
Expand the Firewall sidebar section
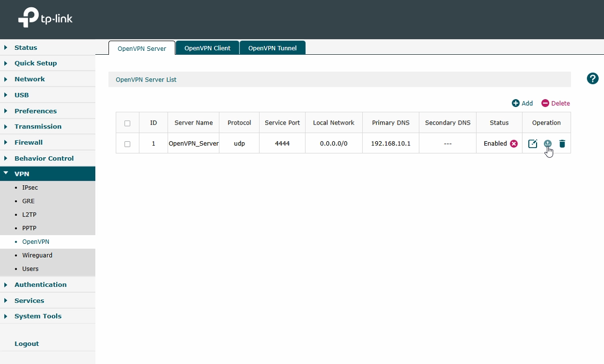(28, 142)
